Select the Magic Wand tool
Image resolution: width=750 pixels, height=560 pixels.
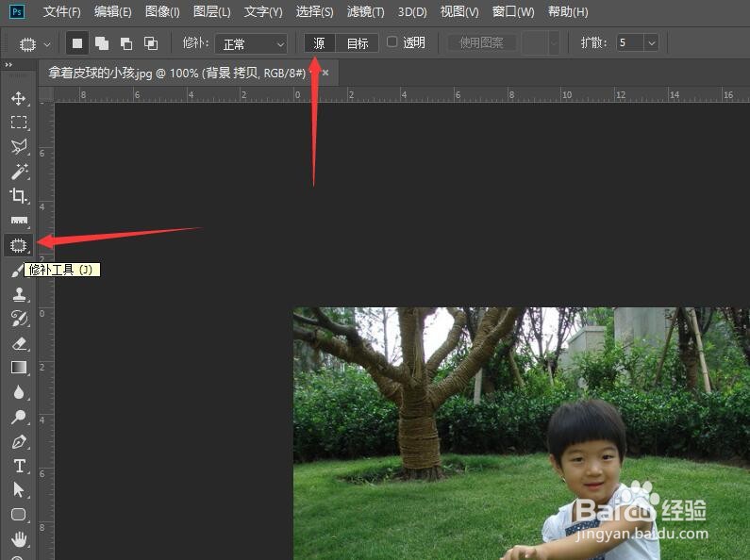click(19, 171)
